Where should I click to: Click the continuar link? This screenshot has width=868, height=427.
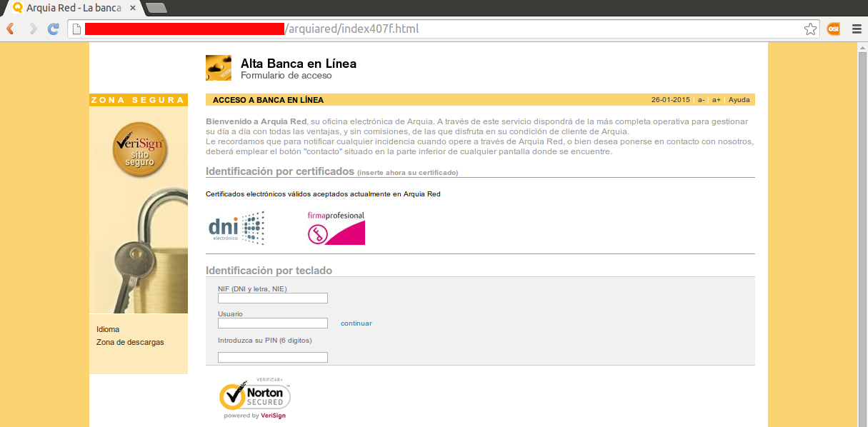point(356,323)
